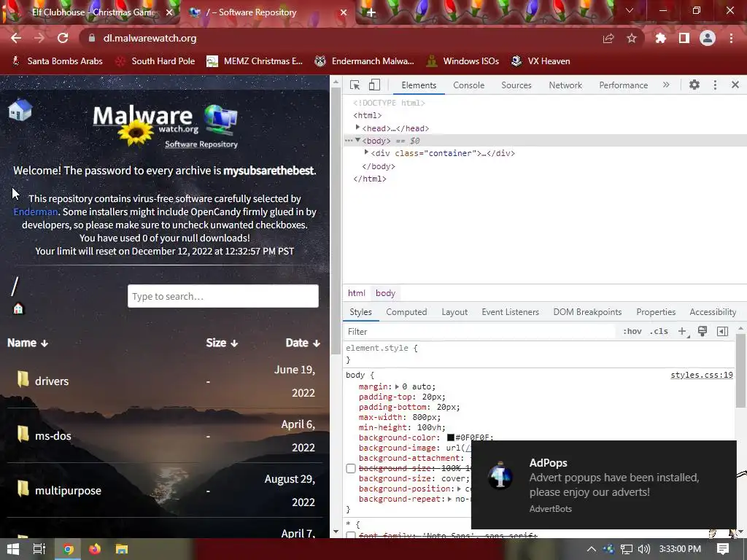747x560 pixels.
Task: Toggle the struck-out background-size checkbox
Action: pyautogui.click(x=351, y=469)
